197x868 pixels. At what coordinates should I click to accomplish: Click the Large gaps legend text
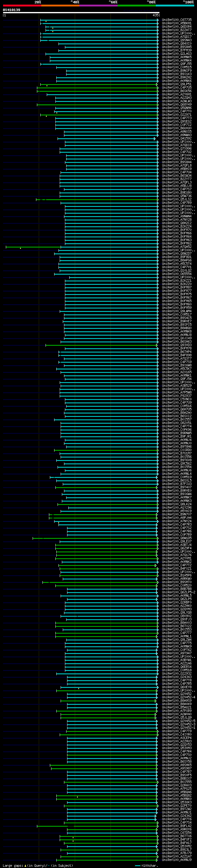(x=38, y=866)
